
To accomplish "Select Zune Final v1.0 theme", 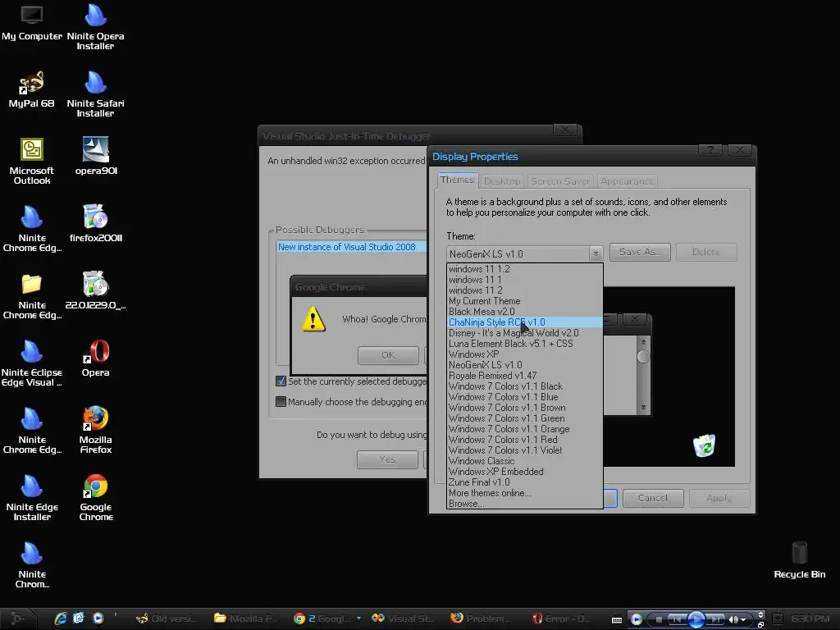I will [x=525, y=482].
